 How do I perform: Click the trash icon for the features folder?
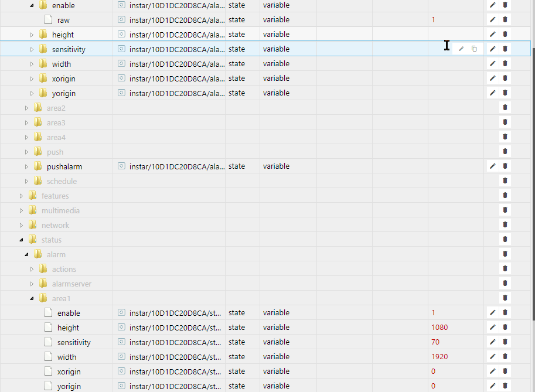(505, 196)
